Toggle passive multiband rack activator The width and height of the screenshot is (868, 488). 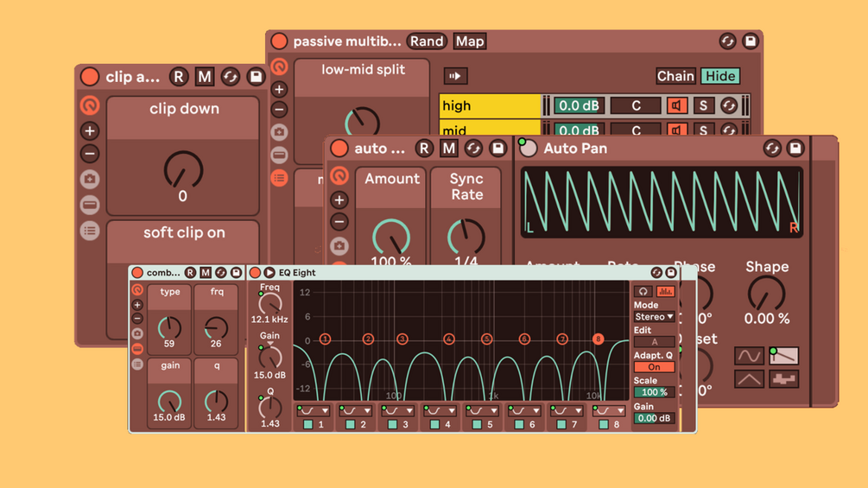coord(279,41)
